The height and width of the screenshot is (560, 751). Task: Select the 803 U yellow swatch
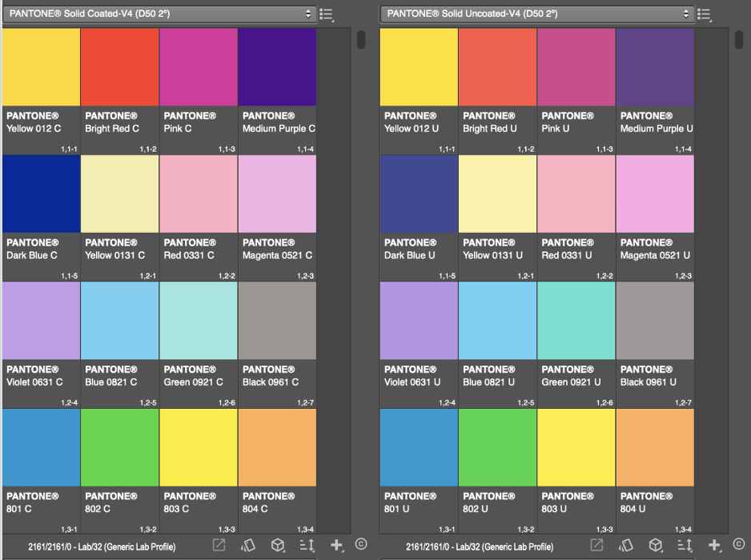coord(576,447)
